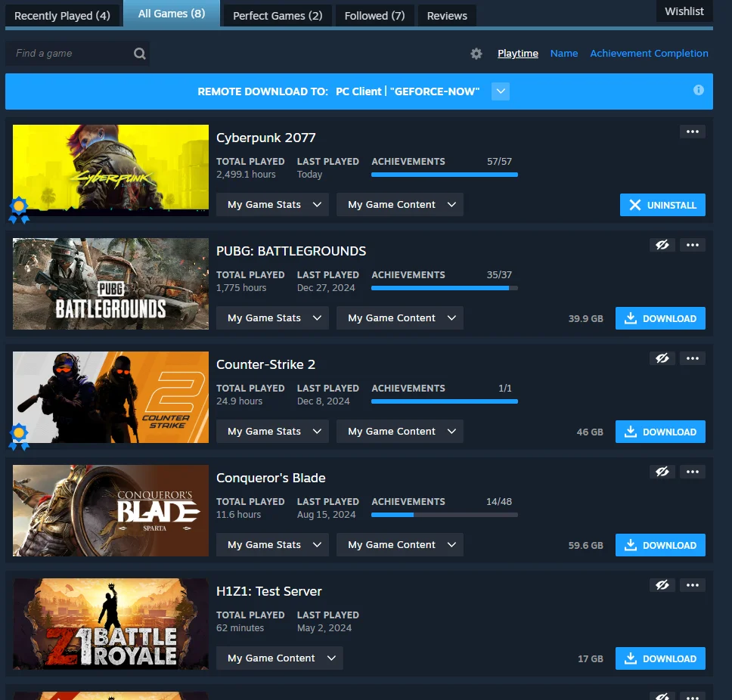Open the Conqueror's Blade title link
Viewport: 732px width, 700px height.
coord(271,478)
